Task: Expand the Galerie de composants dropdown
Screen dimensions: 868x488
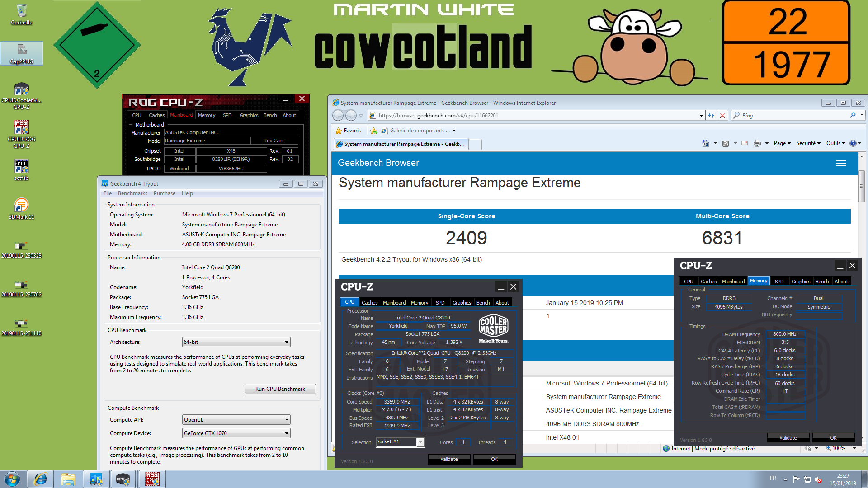Action: (x=453, y=131)
